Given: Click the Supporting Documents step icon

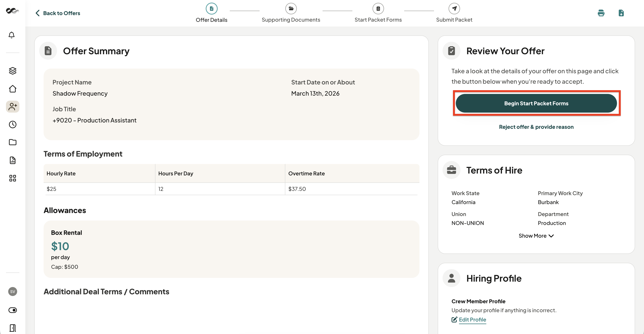Looking at the screenshot, I should 291,9.
